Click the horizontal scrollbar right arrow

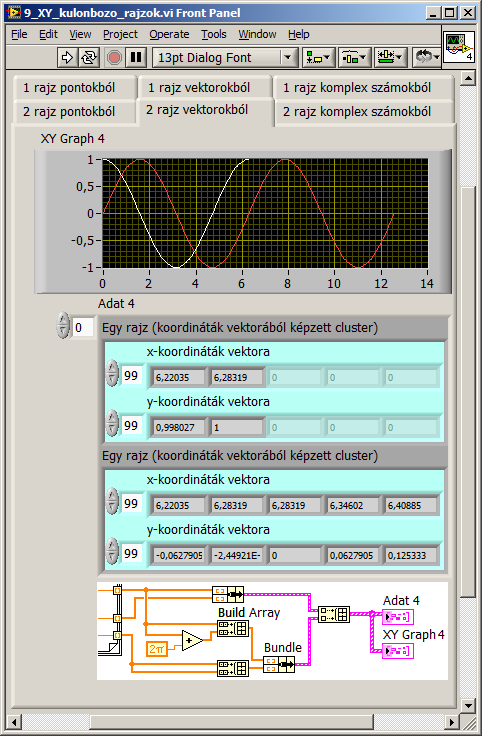coord(452,721)
